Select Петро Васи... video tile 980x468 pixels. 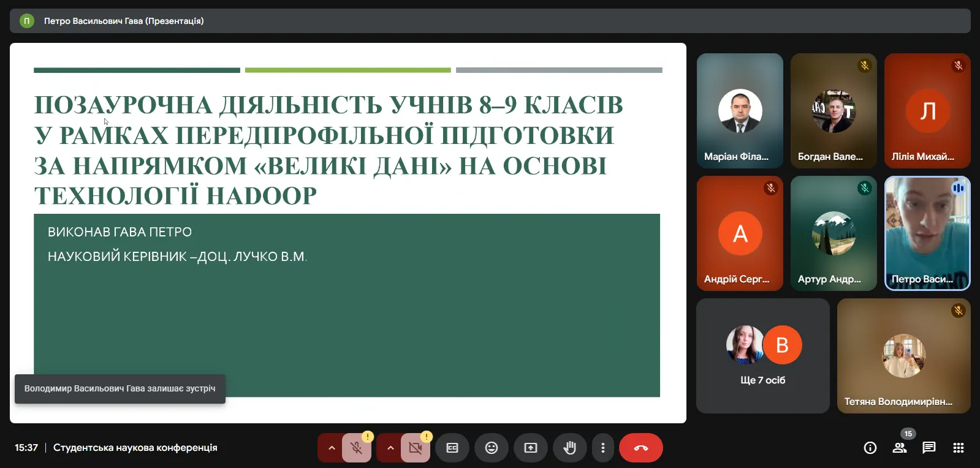927,233
